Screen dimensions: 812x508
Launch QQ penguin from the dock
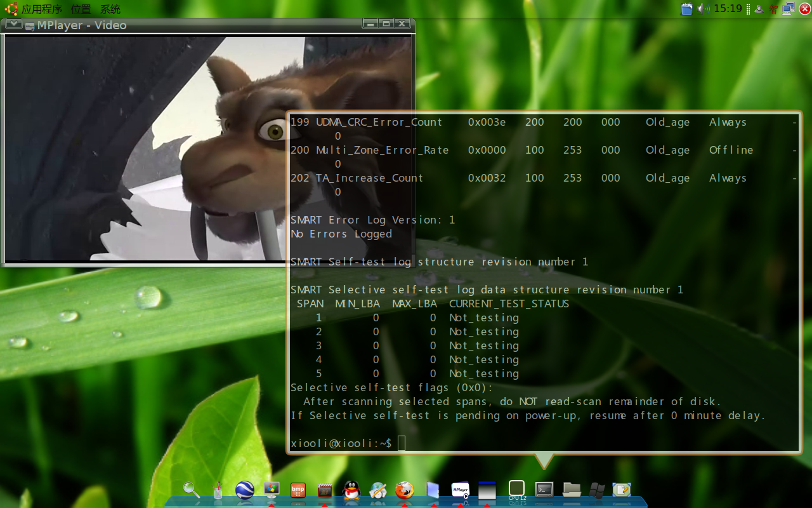click(x=351, y=490)
